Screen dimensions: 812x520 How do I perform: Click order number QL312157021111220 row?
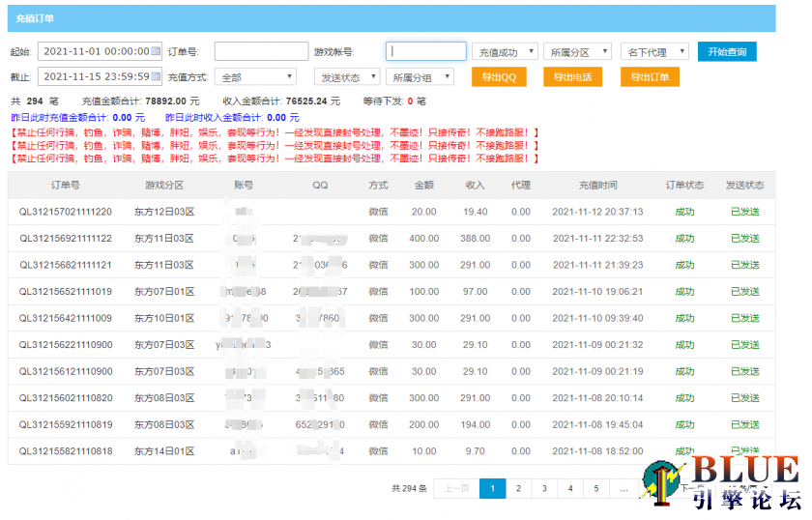pyautogui.click(x=66, y=212)
